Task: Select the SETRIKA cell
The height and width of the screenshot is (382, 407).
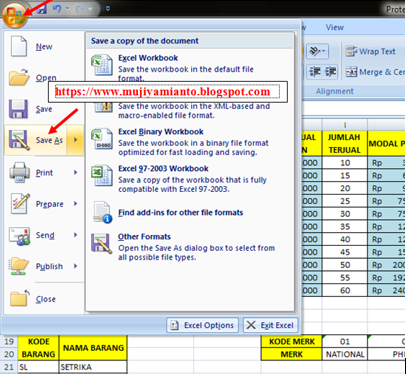Action: (x=93, y=367)
